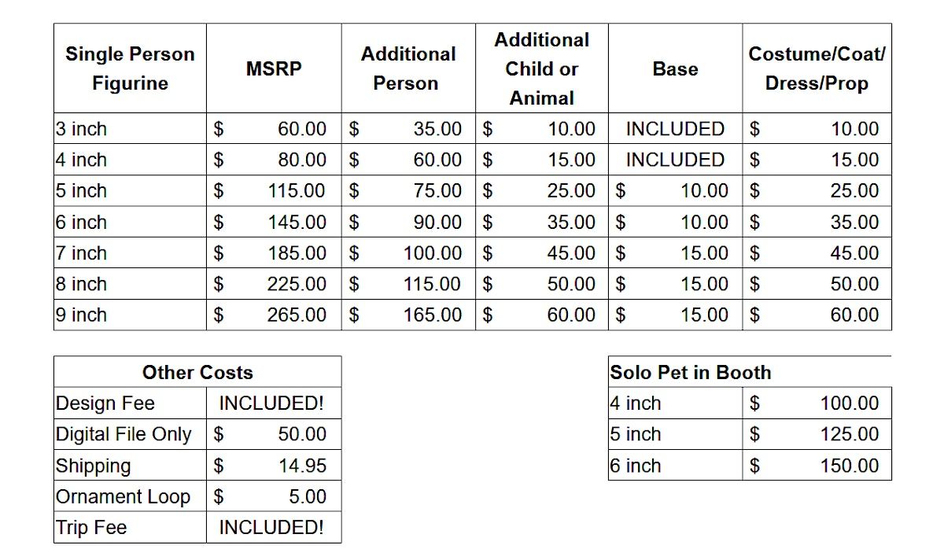Click the "3 inch" row label
944x560 pixels.
82,129
